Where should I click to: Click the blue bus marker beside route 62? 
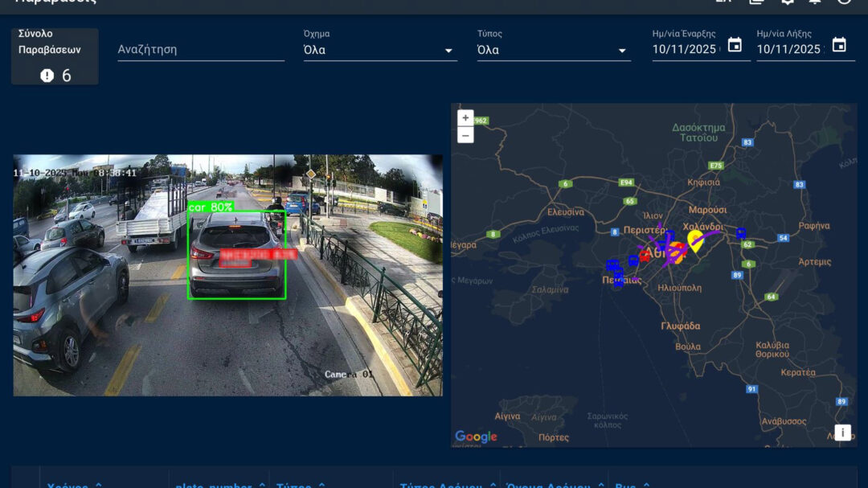[x=740, y=233]
